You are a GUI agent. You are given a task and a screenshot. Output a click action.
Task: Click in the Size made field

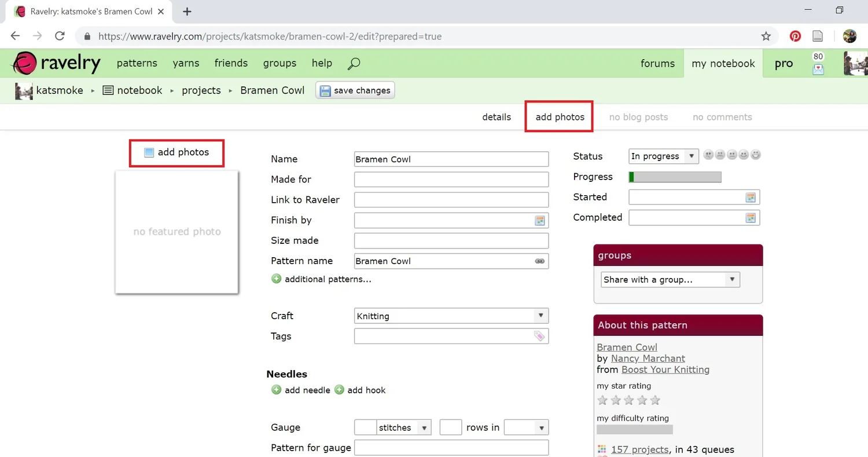coord(451,240)
